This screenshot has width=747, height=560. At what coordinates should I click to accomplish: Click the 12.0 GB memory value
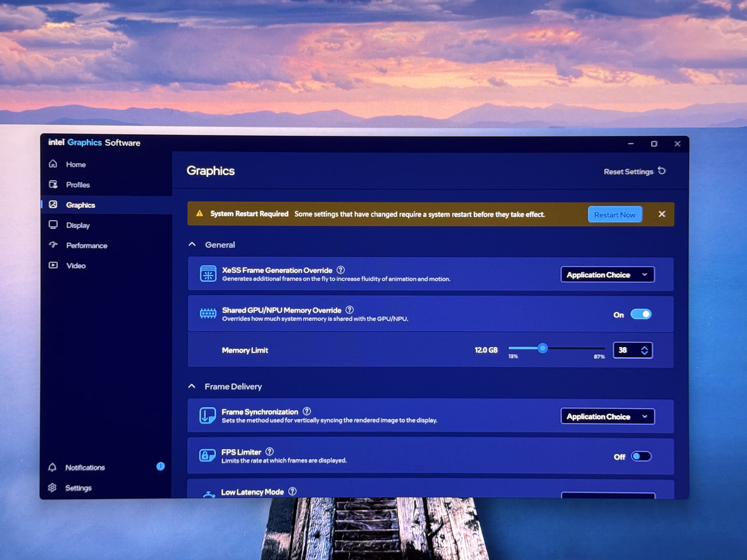tap(486, 350)
